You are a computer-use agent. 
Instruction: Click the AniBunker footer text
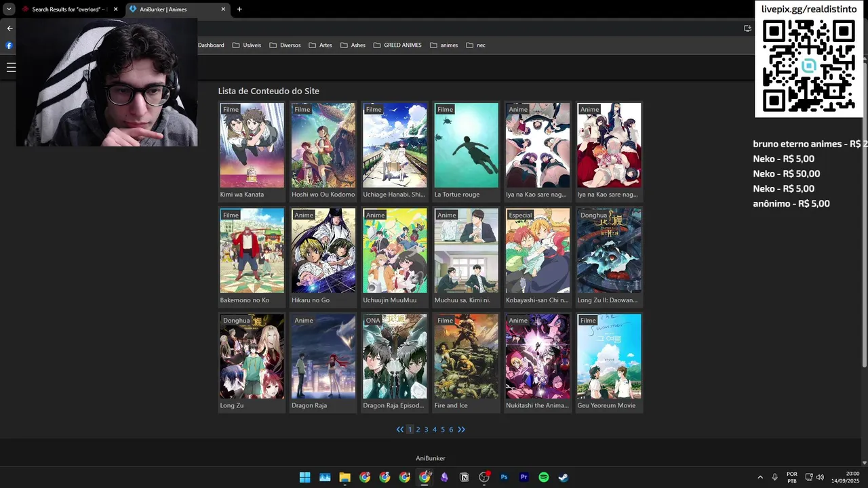(431, 459)
